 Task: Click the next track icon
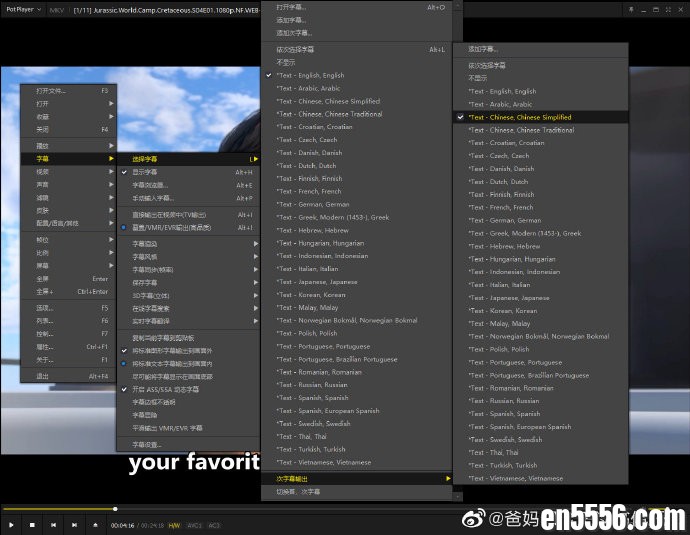pos(74,524)
